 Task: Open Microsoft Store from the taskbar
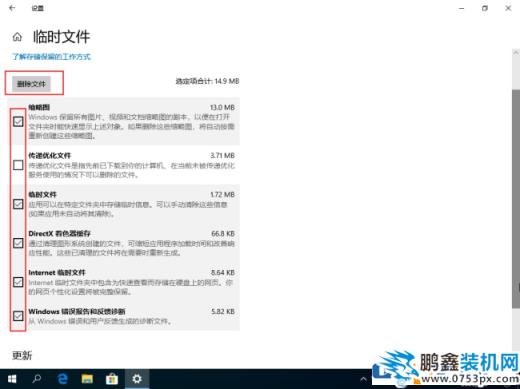pyautogui.click(x=112, y=379)
